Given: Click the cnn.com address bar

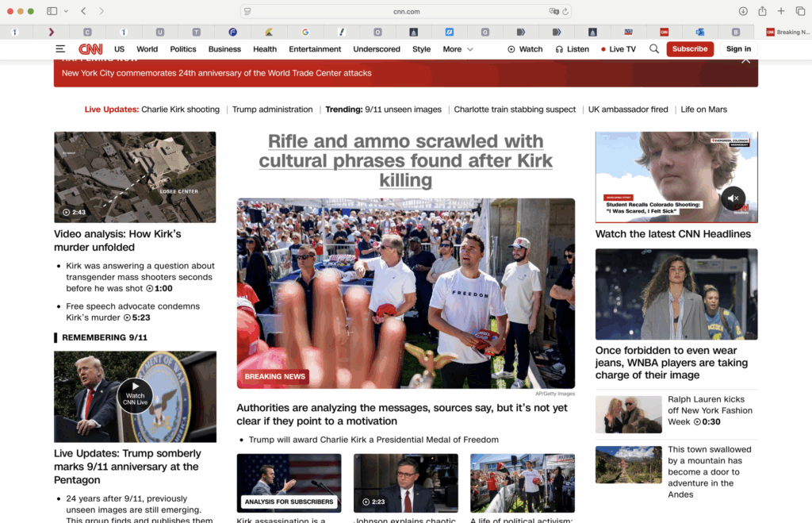Looking at the screenshot, I should click(406, 11).
